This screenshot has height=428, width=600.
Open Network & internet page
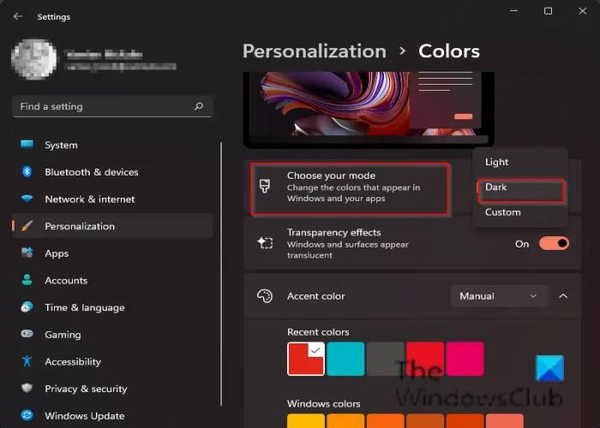tap(112, 199)
